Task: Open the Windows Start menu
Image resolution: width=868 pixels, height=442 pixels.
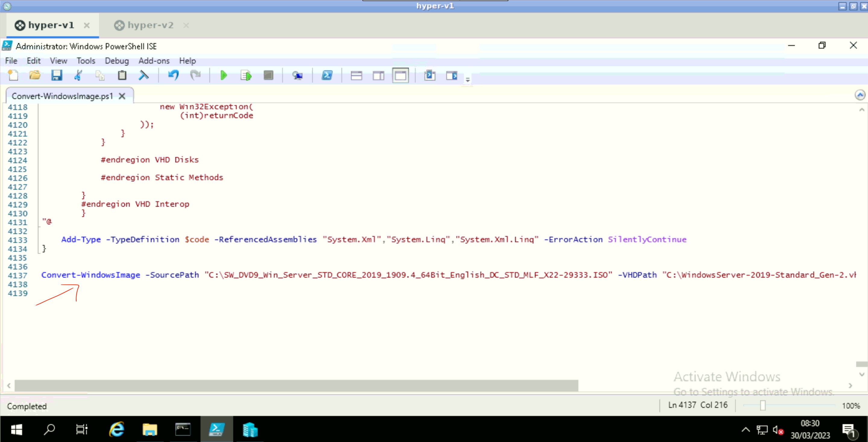Action: [x=17, y=430]
